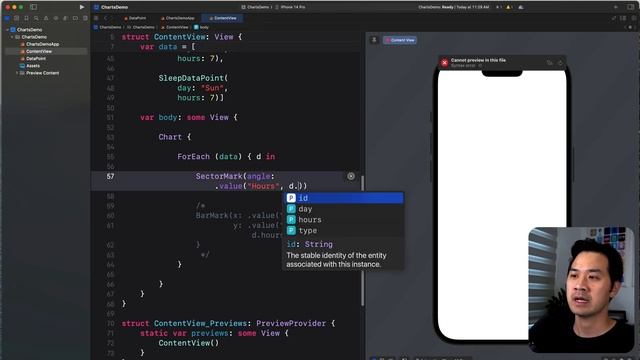Viewport: 640px width, 360px height.
Task: Place cursor on 'struct ContentView: View' line
Action: (182, 37)
